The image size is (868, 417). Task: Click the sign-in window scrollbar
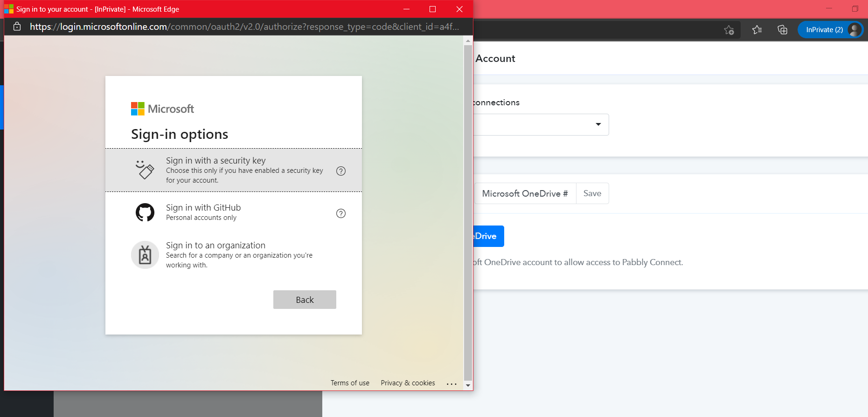pyautogui.click(x=468, y=213)
